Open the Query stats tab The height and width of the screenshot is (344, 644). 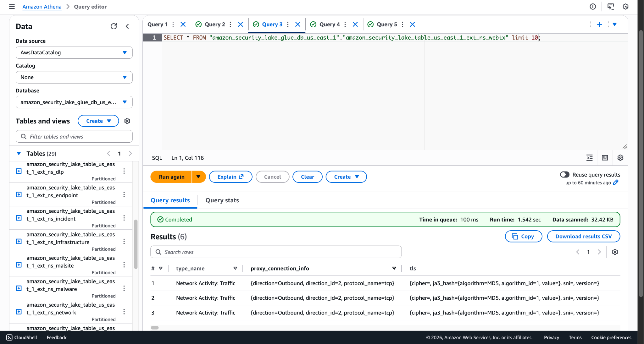(222, 200)
